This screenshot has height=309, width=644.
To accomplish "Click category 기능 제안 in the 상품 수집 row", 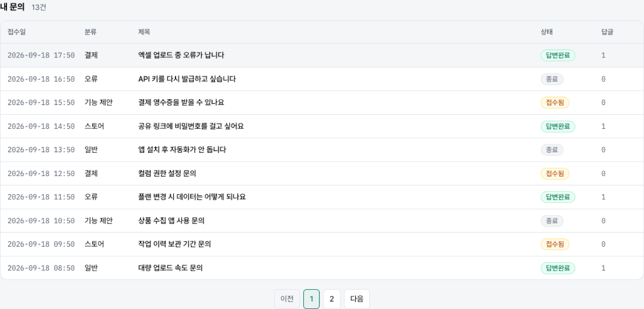I will 98,220.
